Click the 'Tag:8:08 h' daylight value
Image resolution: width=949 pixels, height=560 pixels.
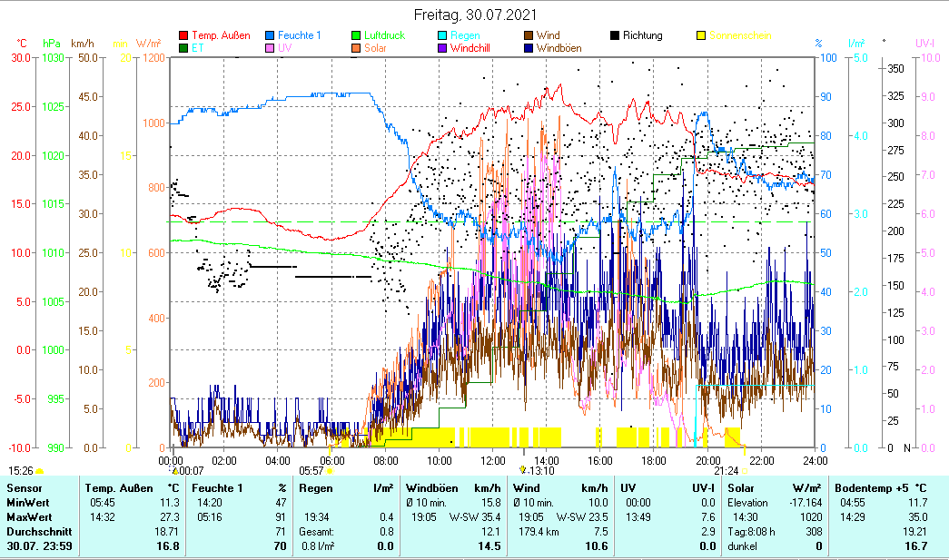(x=751, y=532)
